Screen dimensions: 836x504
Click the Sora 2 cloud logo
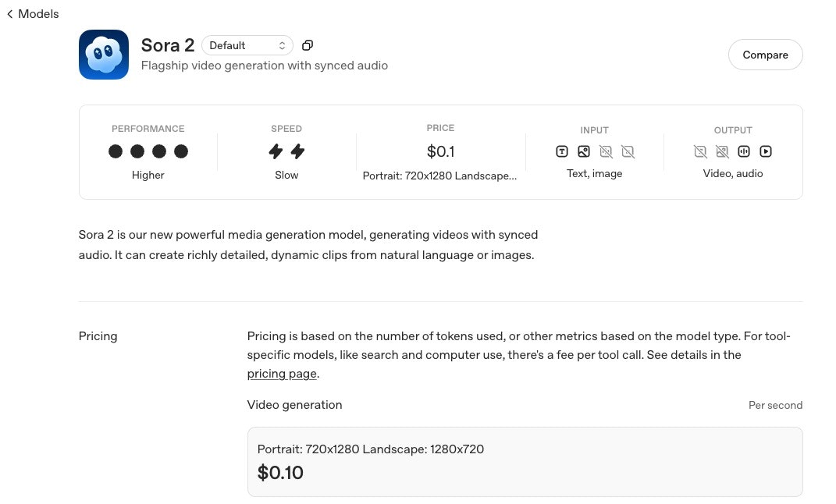104,55
